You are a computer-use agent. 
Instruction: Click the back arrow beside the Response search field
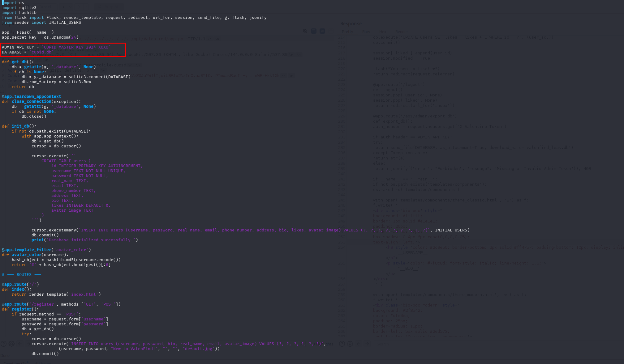click(x=359, y=344)
